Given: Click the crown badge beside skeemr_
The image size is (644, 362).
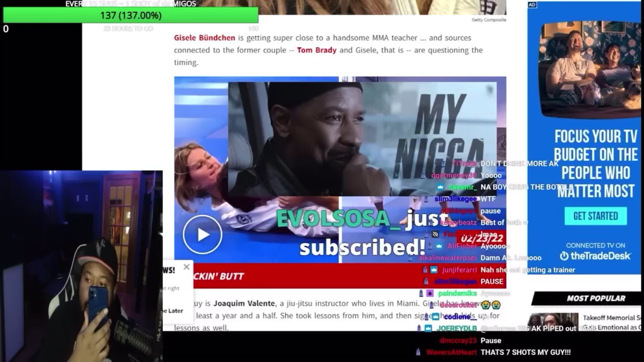Looking at the screenshot, I should click(440, 187).
